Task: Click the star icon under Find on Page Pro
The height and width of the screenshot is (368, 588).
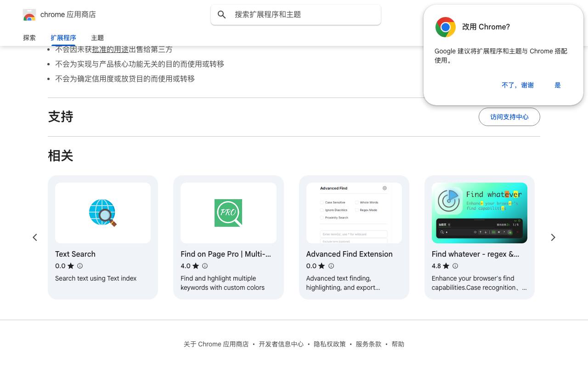Action: pyautogui.click(x=196, y=266)
